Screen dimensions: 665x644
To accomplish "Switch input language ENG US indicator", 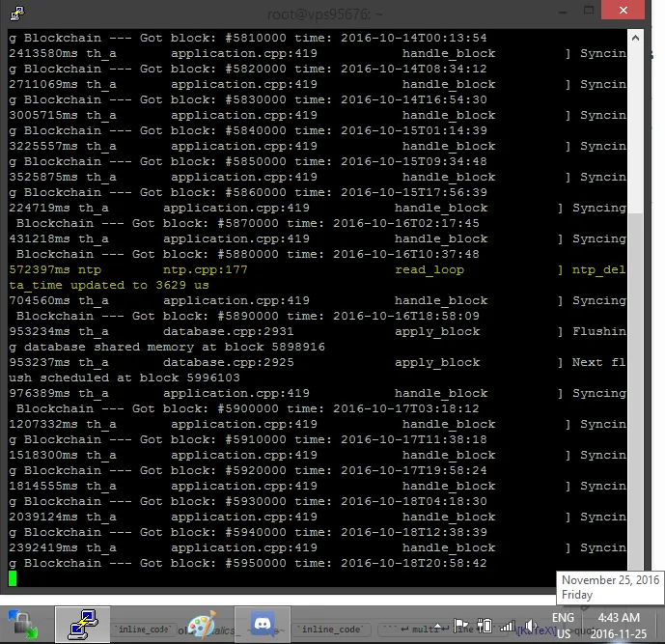I will coord(564,626).
